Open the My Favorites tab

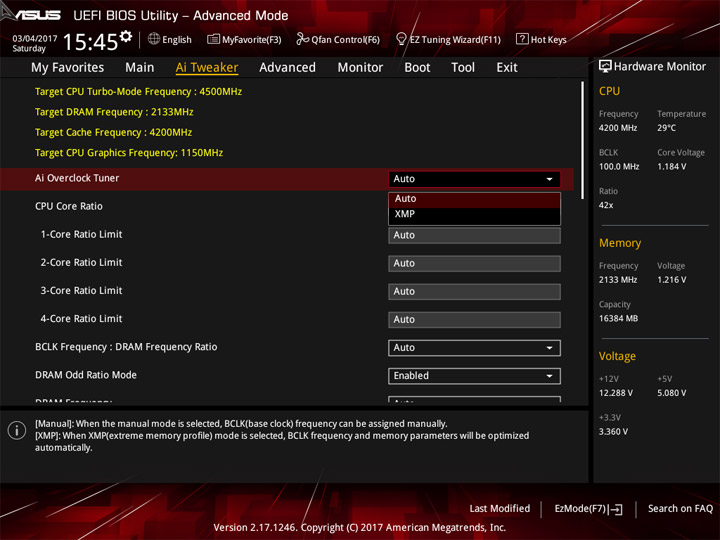(x=68, y=68)
